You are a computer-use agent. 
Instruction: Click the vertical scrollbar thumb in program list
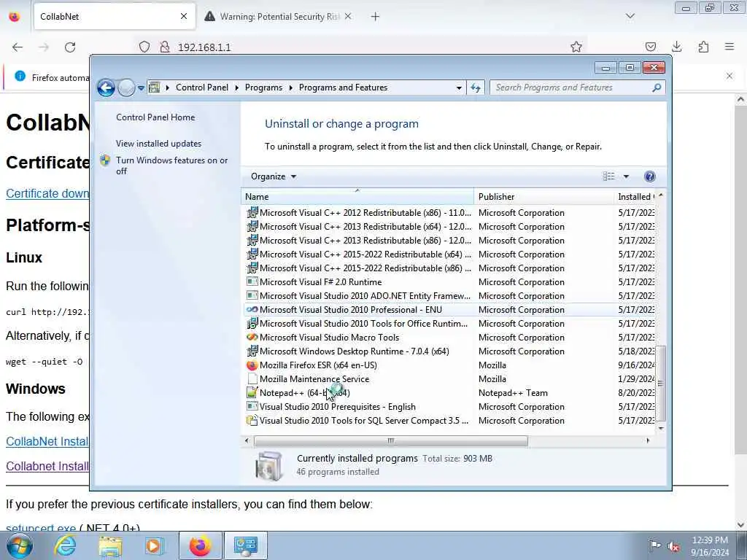pos(660,384)
